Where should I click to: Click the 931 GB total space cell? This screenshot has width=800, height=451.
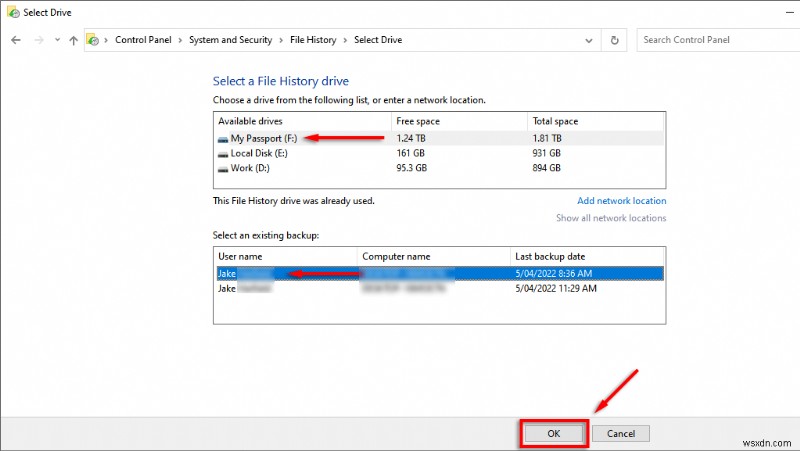point(546,153)
